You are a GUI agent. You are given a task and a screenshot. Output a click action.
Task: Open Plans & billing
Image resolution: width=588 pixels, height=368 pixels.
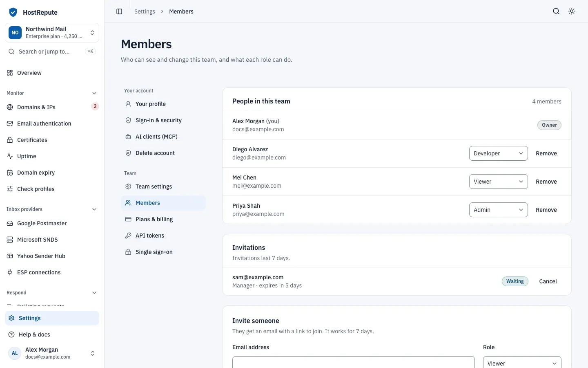[163, 219]
